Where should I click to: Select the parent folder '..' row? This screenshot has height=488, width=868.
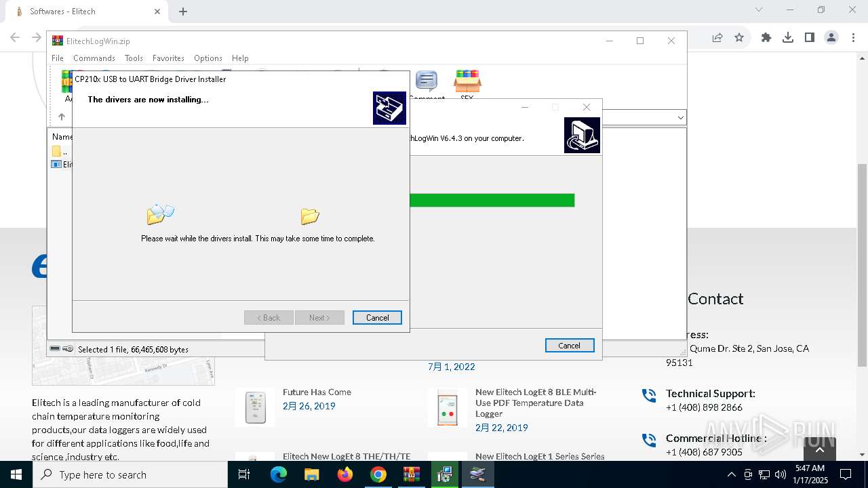61,151
